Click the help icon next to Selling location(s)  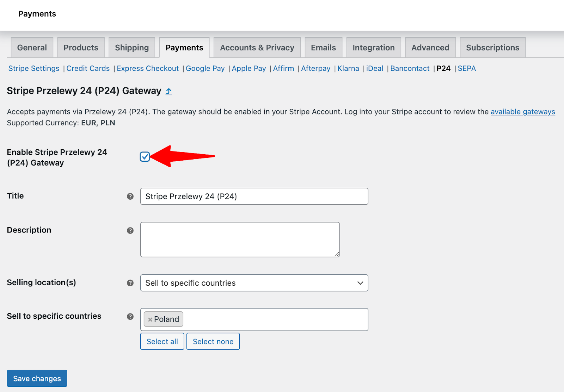(x=130, y=283)
